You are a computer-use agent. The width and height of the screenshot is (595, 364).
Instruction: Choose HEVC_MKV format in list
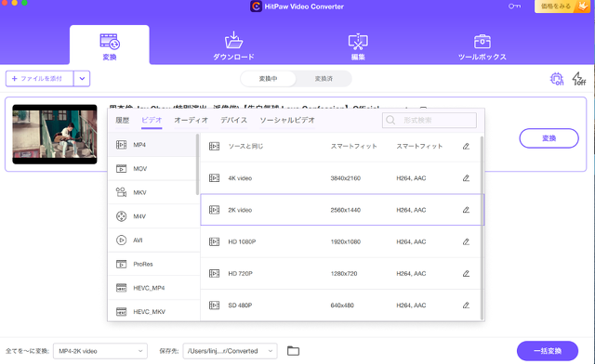click(153, 311)
